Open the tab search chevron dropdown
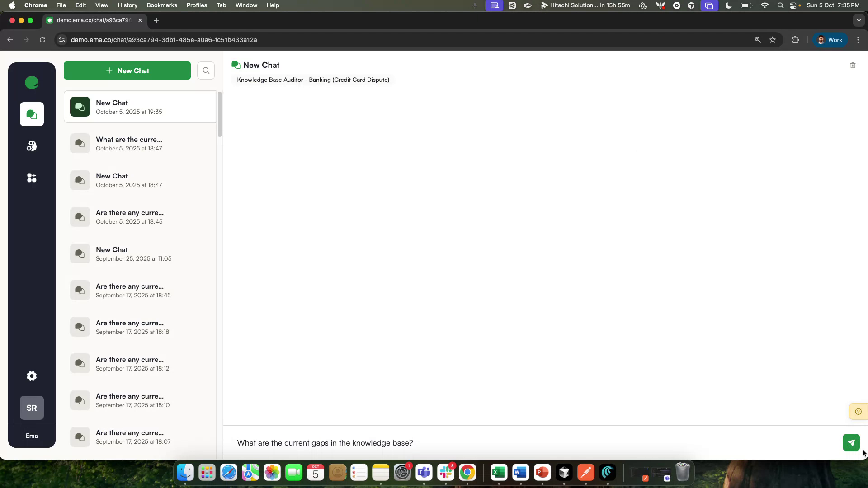The height and width of the screenshot is (488, 868). (859, 20)
